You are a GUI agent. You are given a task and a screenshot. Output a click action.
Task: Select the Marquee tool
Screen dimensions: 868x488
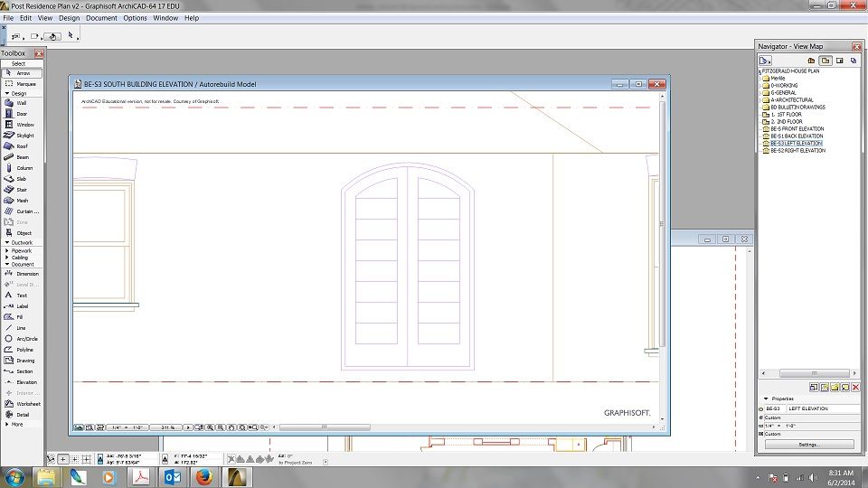(22, 84)
